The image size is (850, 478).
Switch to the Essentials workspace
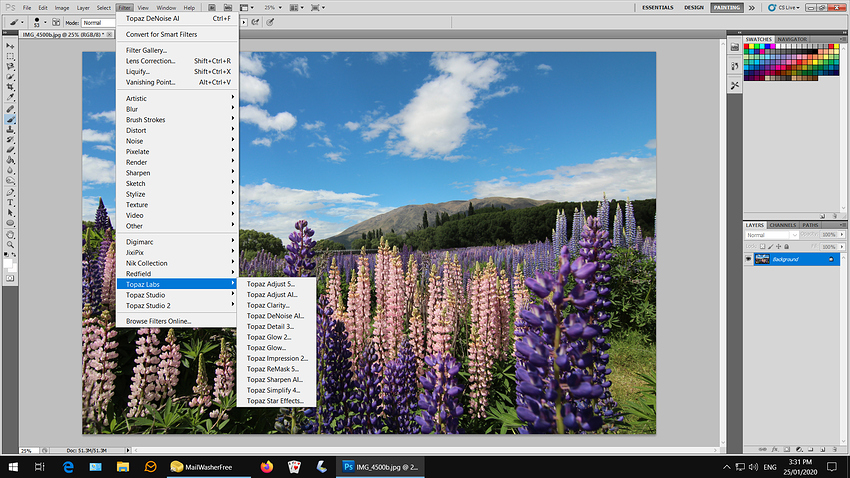657,7
